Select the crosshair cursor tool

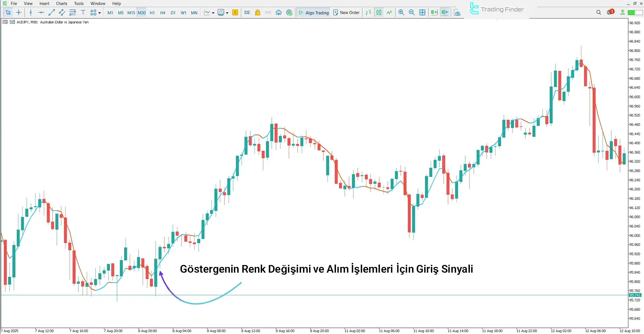click(19, 13)
